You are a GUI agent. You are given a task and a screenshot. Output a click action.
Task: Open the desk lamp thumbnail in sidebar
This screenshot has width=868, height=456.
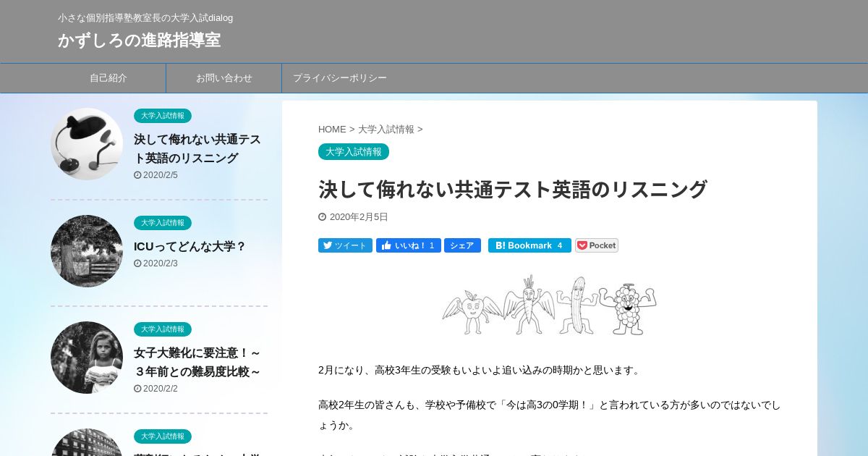[x=87, y=144]
